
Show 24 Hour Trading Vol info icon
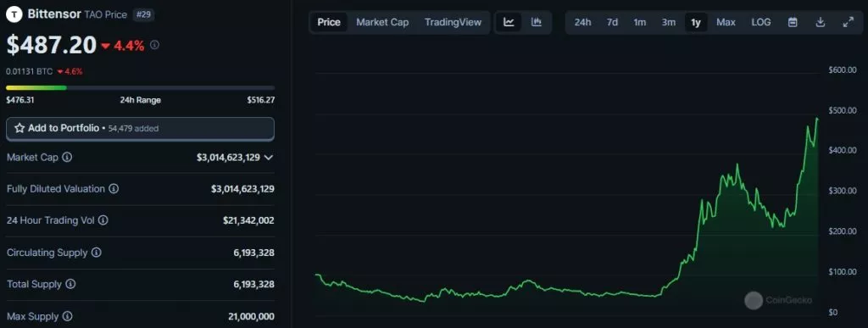(x=103, y=220)
